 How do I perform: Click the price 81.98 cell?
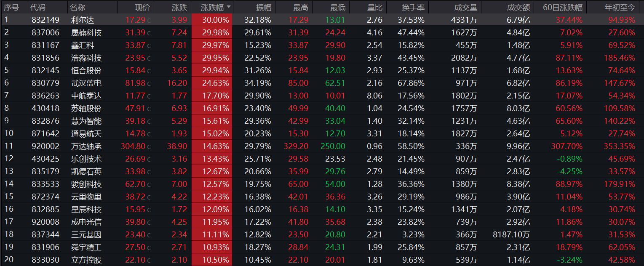(135, 83)
